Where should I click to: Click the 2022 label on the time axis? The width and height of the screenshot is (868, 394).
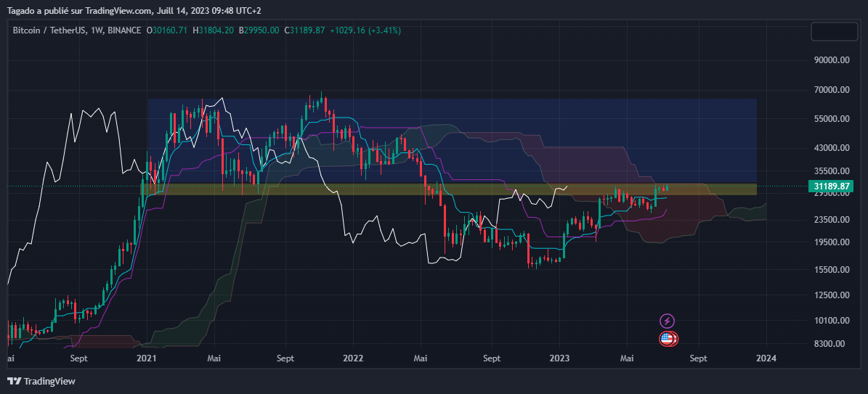click(x=352, y=358)
